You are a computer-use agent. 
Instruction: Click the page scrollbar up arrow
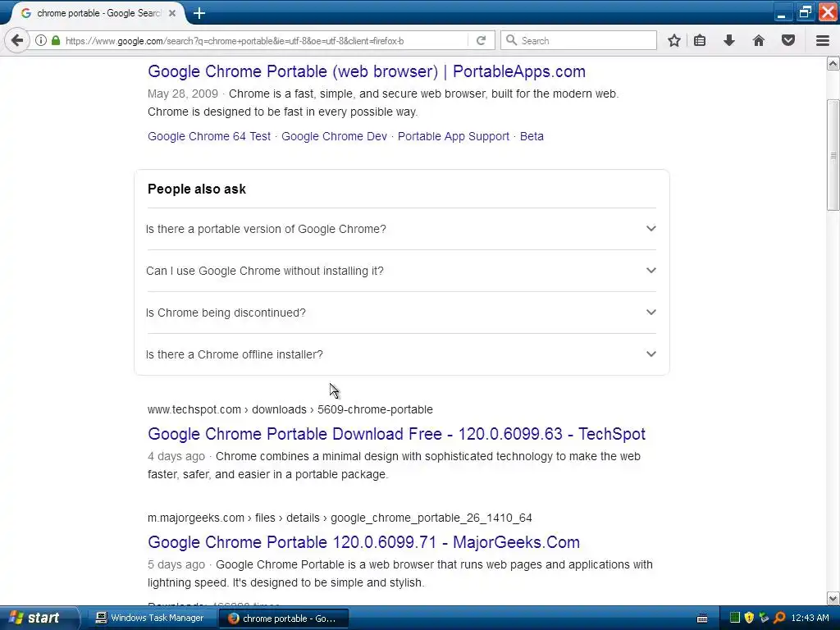pyautogui.click(x=833, y=64)
